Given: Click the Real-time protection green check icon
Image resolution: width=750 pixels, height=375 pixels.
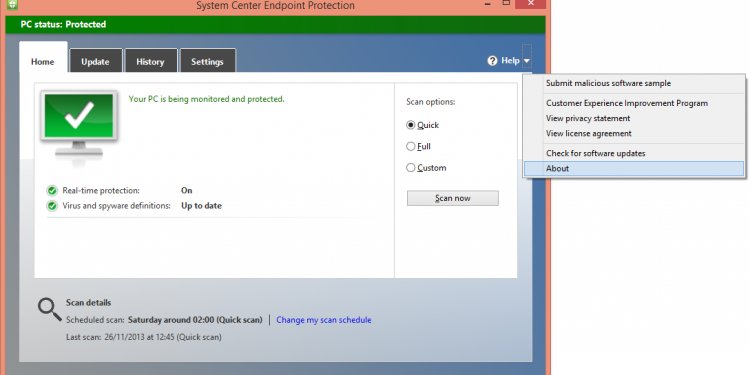Looking at the screenshot, I should pos(52,191).
